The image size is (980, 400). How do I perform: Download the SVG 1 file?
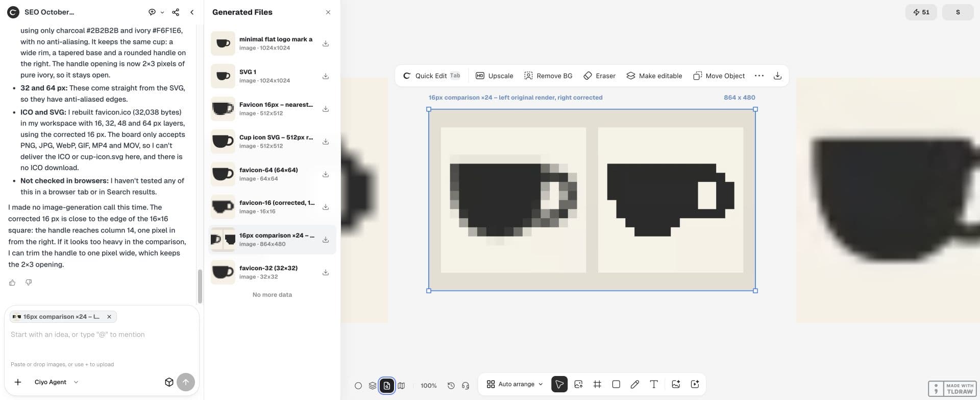click(326, 76)
